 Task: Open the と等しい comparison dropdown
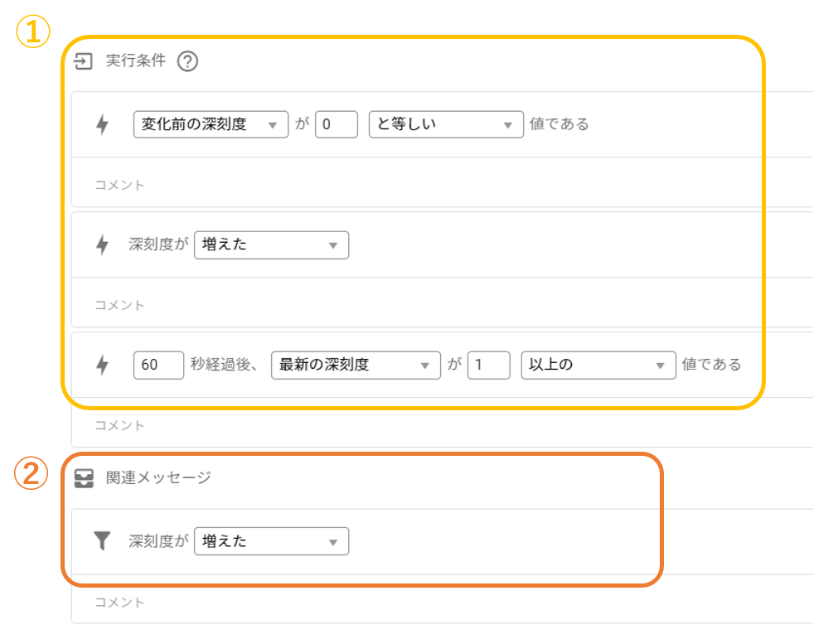click(x=446, y=124)
